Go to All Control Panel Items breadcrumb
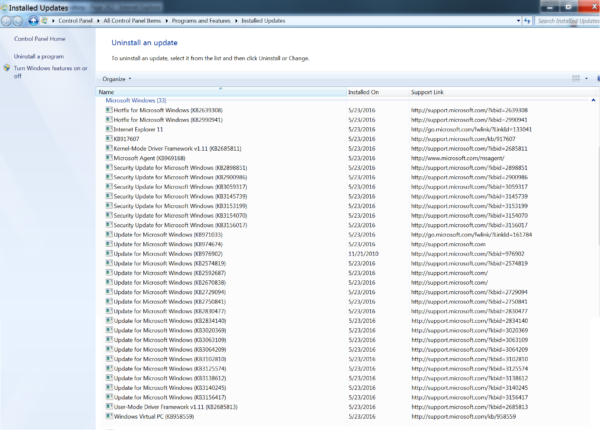This screenshot has height=430, width=600. 132,21
